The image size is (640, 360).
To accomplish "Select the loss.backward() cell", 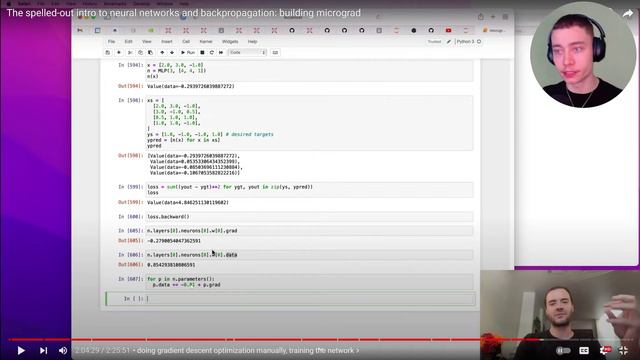I will [x=309, y=217].
